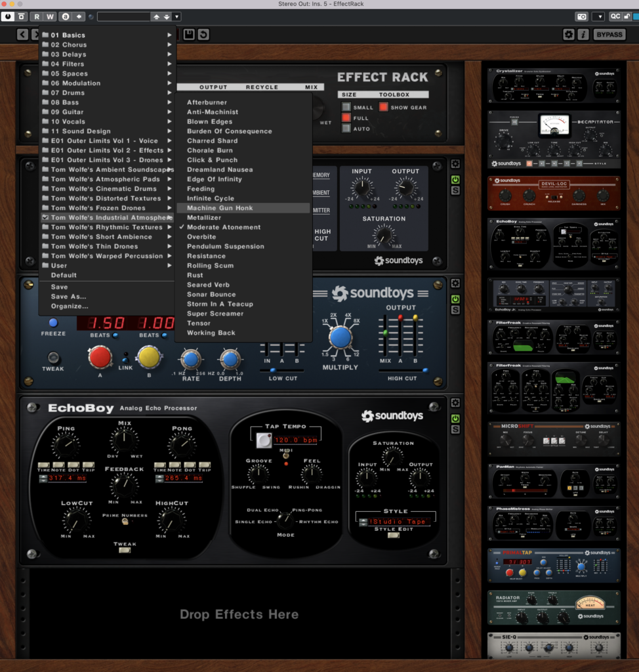The width and height of the screenshot is (639, 672).
Task: Click the Read automation R button
Action: point(37,16)
